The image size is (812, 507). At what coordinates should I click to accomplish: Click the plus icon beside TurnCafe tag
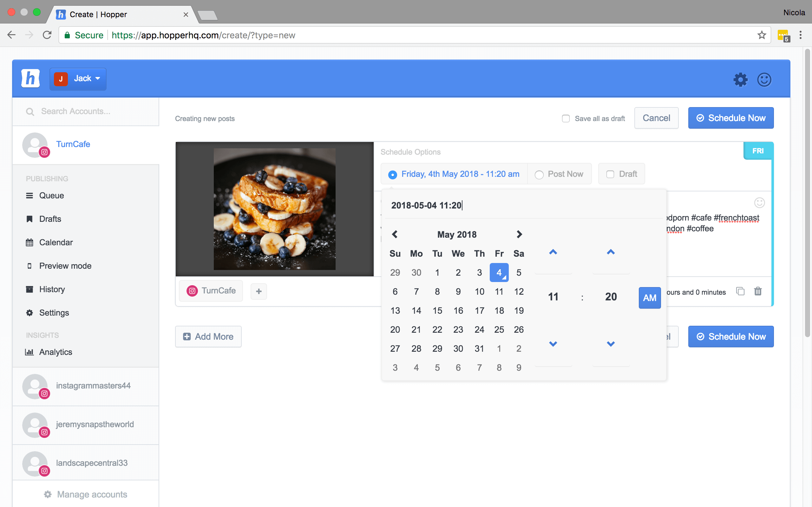point(259,291)
